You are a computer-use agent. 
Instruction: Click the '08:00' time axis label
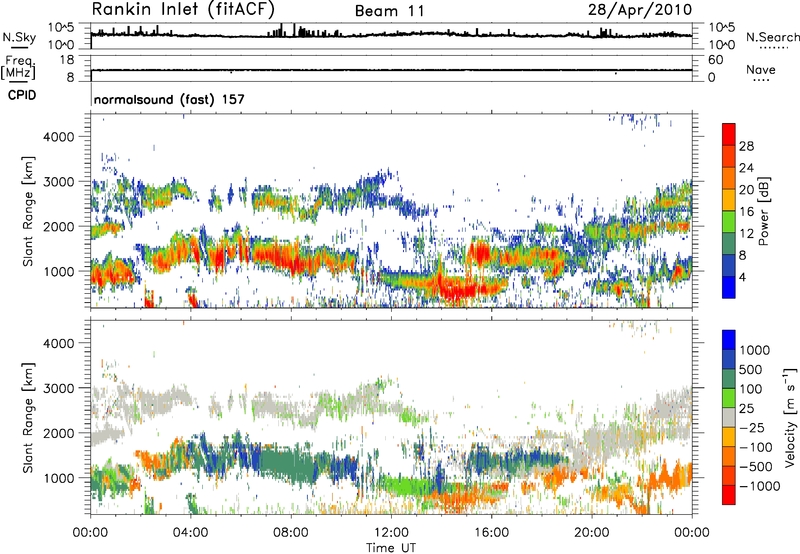291,533
